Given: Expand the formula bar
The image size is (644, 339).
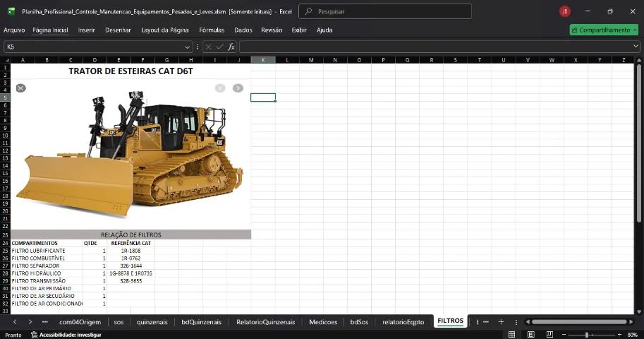Looking at the screenshot, I should click(x=636, y=47).
